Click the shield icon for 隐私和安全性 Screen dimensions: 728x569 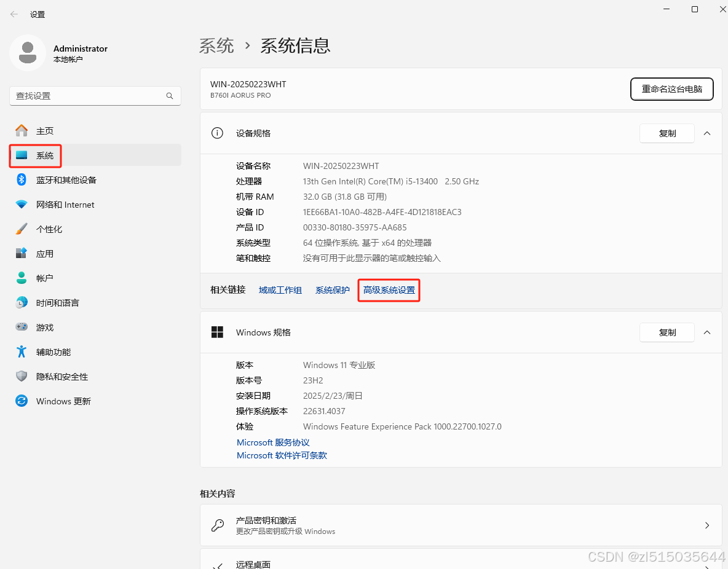click(x=22, y=377)
